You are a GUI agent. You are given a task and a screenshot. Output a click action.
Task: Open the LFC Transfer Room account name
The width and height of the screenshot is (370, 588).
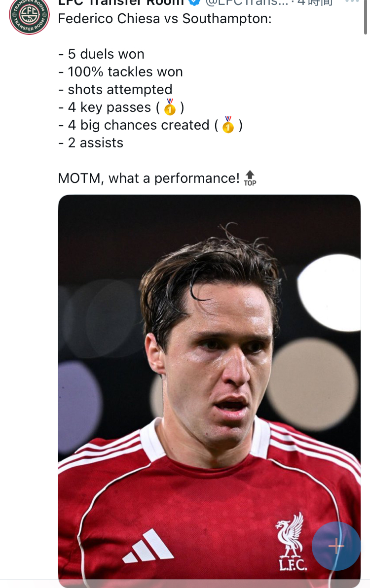[x=121, y=2]
